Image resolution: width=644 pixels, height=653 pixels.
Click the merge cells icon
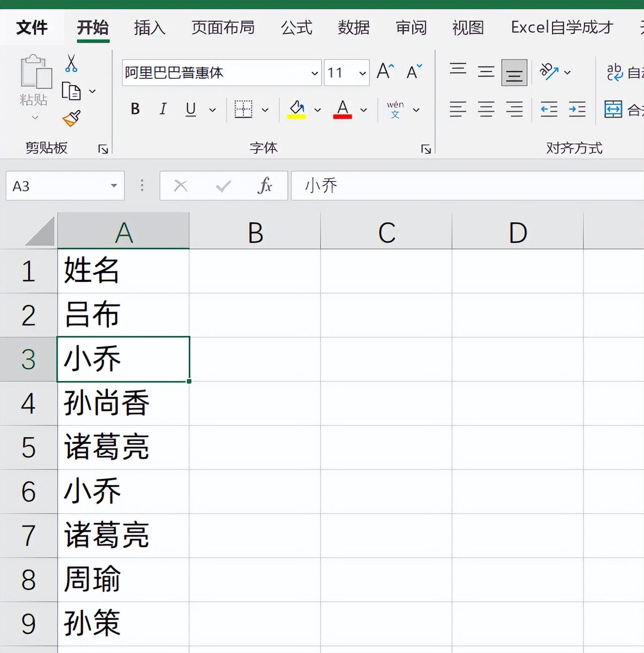tap(613, 109)
